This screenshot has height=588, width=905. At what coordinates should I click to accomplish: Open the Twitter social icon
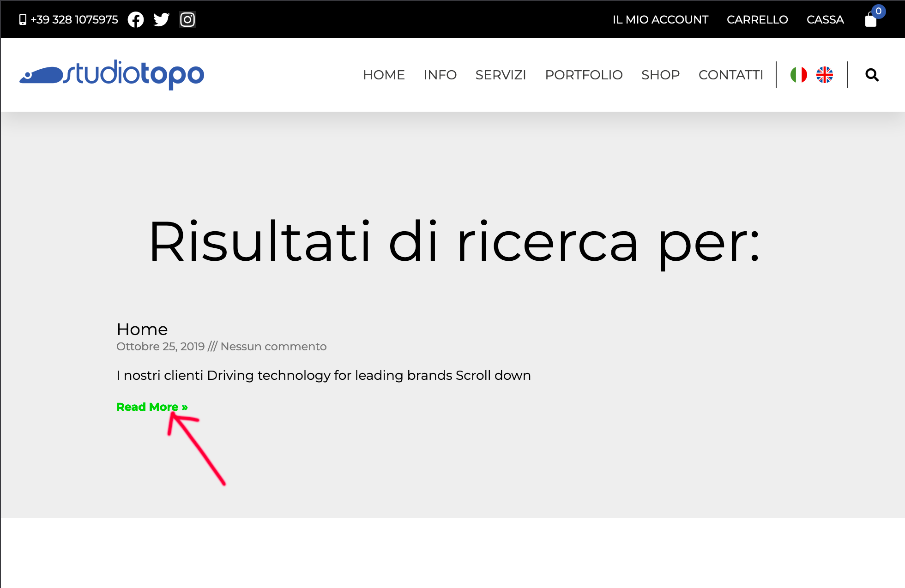[x=162, y=19]
